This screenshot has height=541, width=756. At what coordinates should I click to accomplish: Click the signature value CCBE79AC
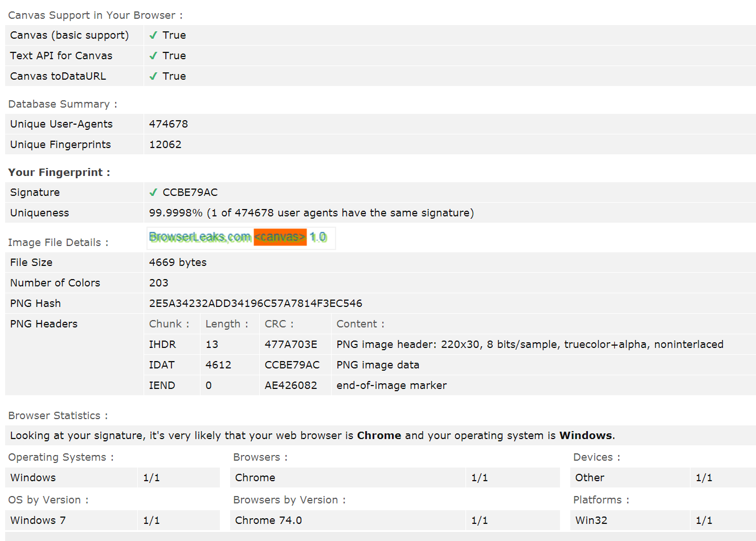pos(190,192)
